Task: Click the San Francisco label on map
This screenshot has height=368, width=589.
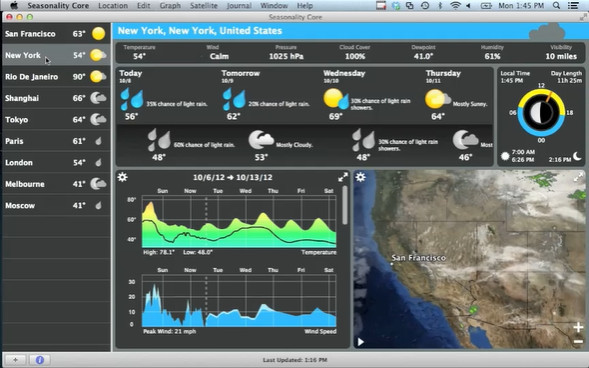Action: point(418,258)
